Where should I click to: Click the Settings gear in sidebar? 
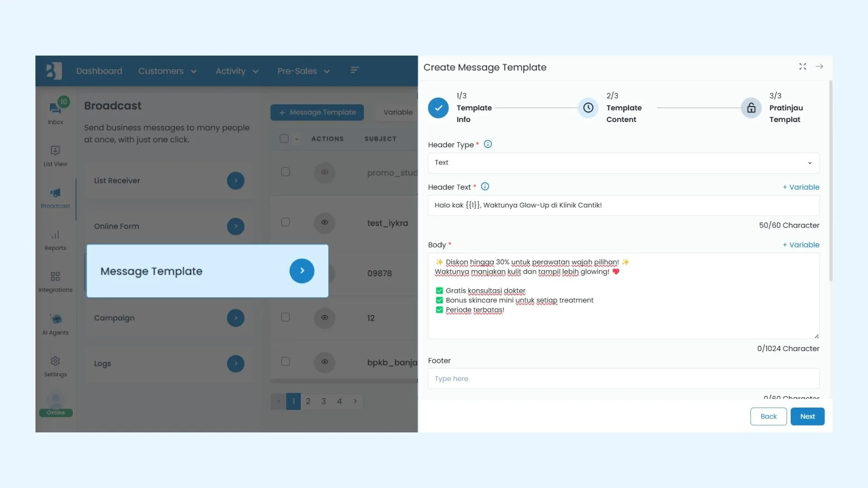click(55, 361)
